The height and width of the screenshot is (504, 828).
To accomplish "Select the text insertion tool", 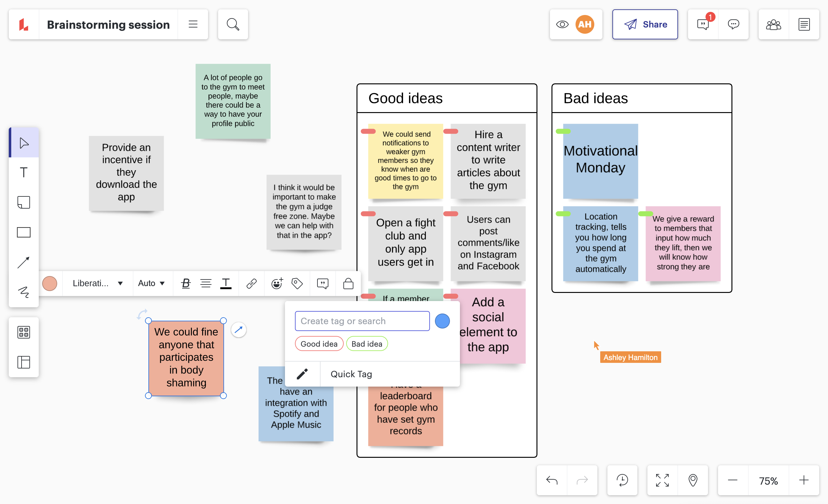I will (24, 173).
